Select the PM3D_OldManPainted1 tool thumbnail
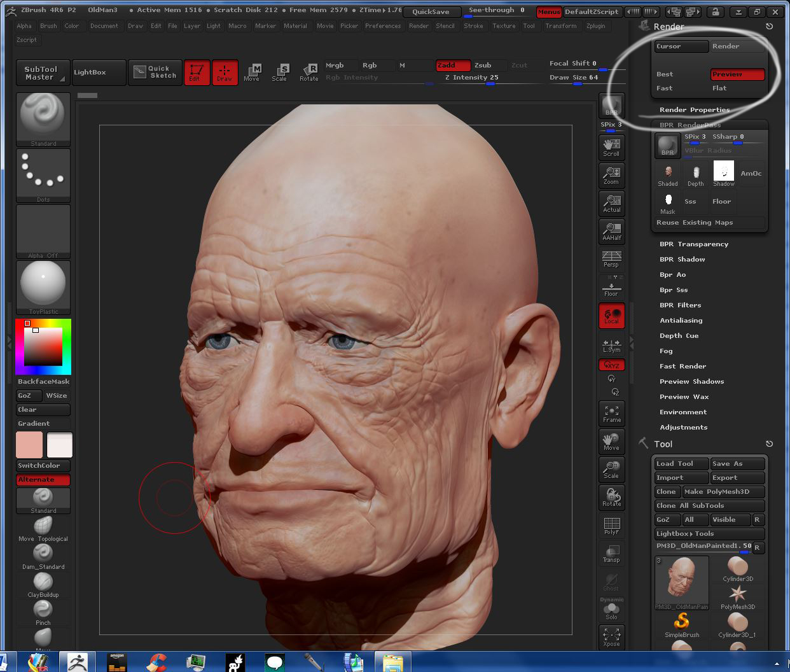This screenshot has height=672, width=790. (681, 581)
